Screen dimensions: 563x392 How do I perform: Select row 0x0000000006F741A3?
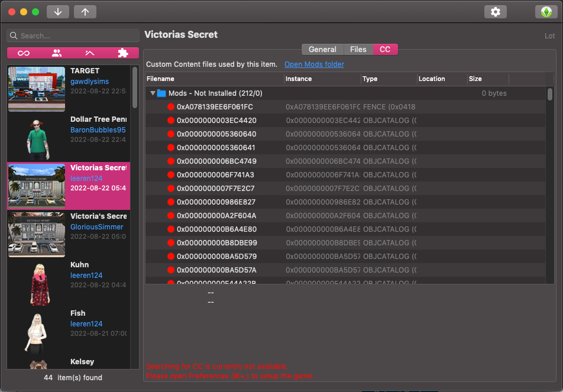pos(345,175)
